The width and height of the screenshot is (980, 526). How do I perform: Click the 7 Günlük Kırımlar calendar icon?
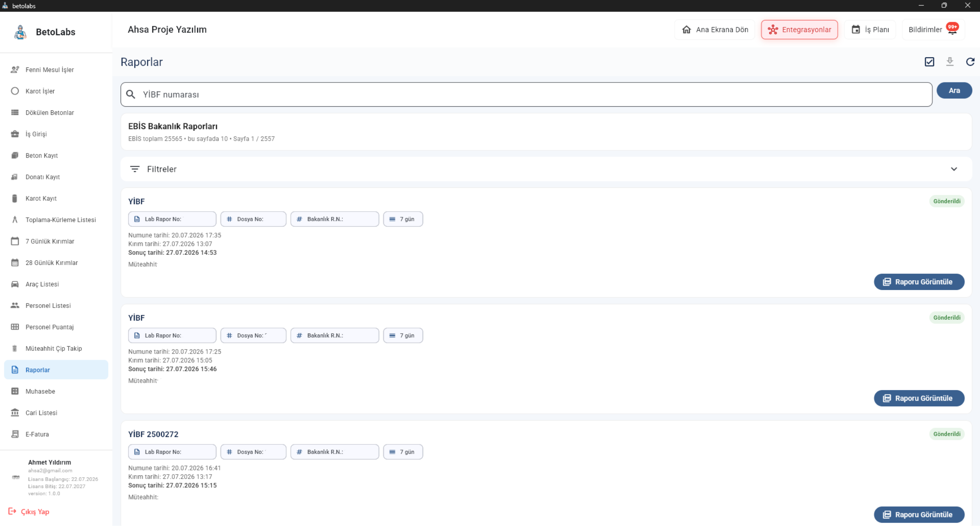15,241
